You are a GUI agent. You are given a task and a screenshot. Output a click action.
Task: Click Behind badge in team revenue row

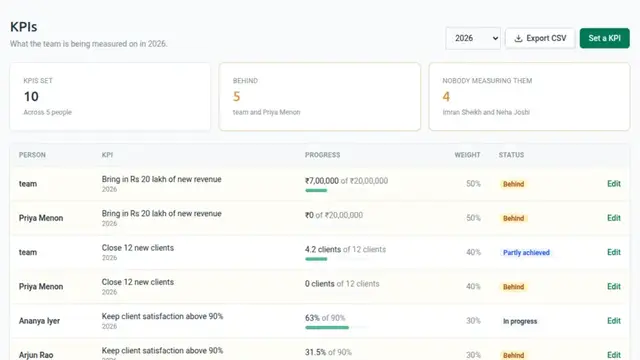(513, 184)
